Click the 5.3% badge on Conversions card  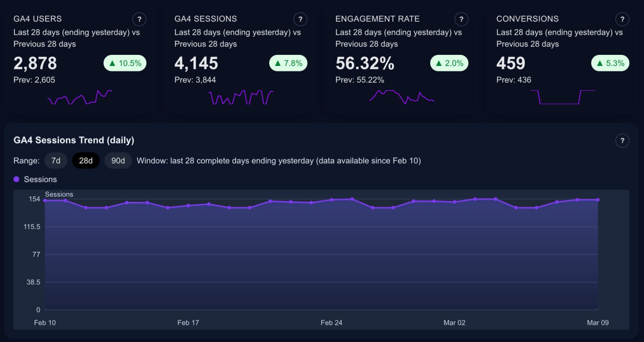pyautogui.click(x=610, y=63)
